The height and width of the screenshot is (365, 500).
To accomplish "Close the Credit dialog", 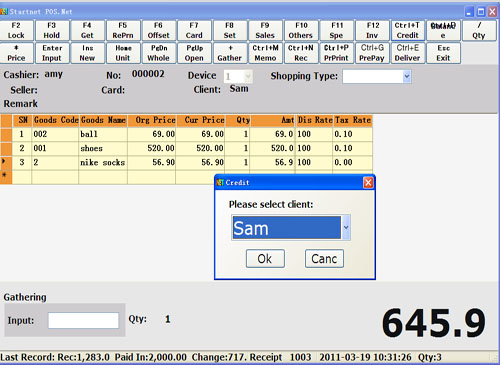I will click(368, 183).
